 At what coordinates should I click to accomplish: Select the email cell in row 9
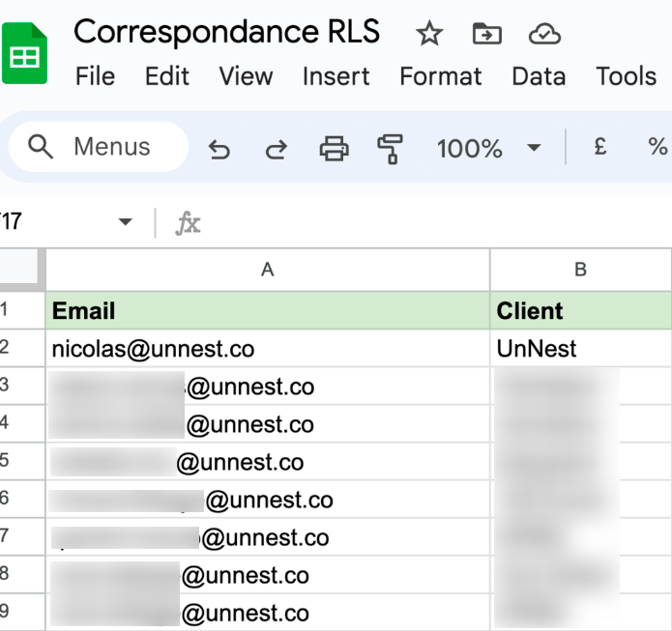pos(268,612)
